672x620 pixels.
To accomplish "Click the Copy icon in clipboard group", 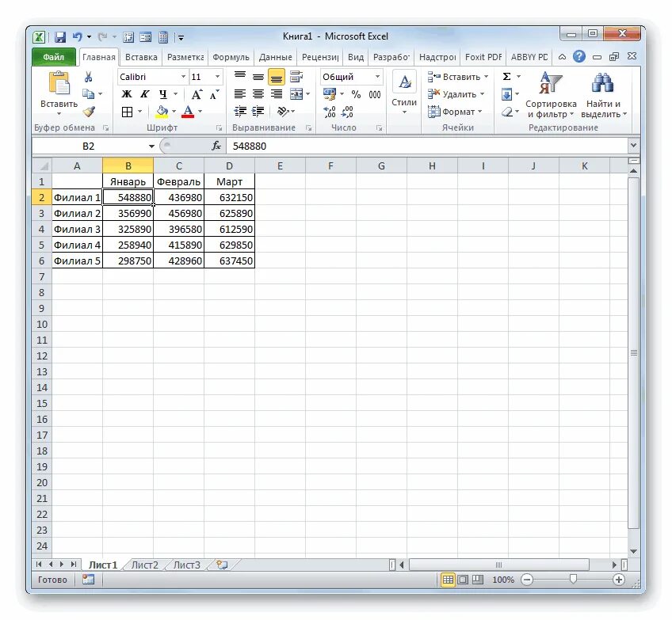I will click(88, 93).
